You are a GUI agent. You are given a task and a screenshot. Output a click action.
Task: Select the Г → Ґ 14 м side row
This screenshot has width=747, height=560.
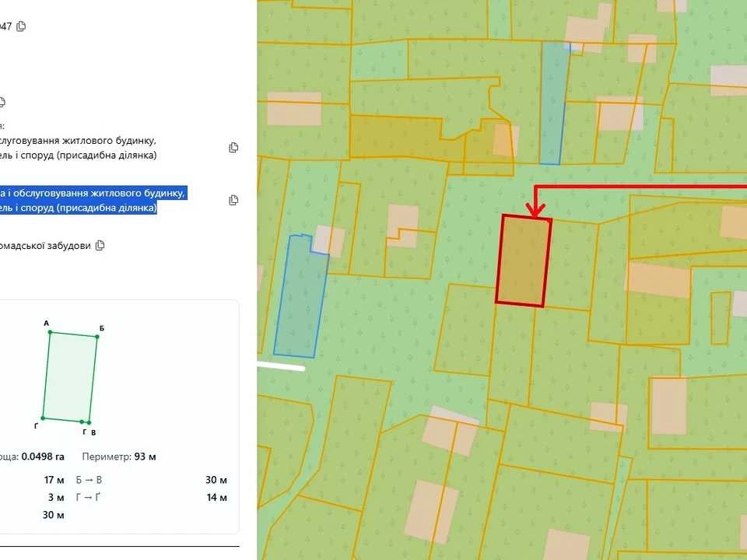click(x=152, y=498)
